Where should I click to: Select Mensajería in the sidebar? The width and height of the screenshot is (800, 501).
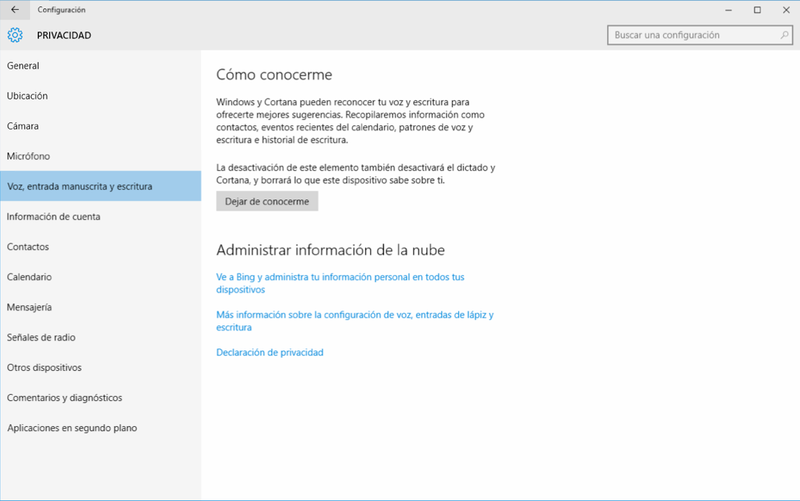pos(101,307)
